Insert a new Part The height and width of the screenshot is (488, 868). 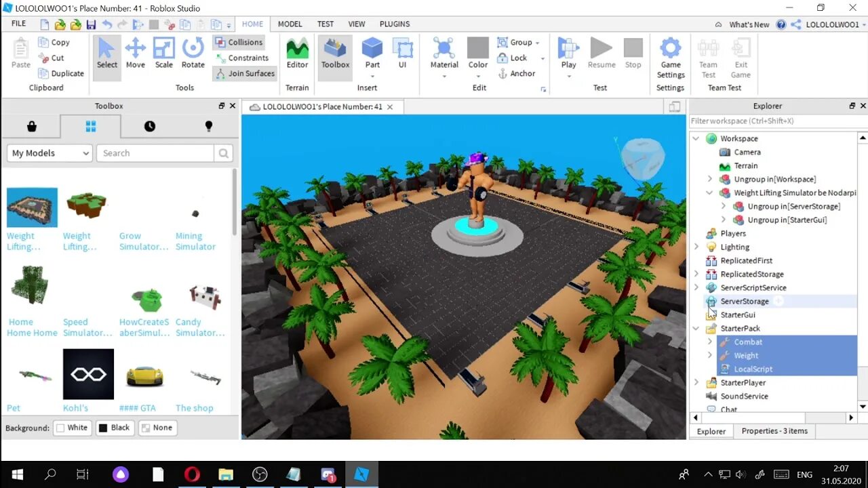coord(372,53)
